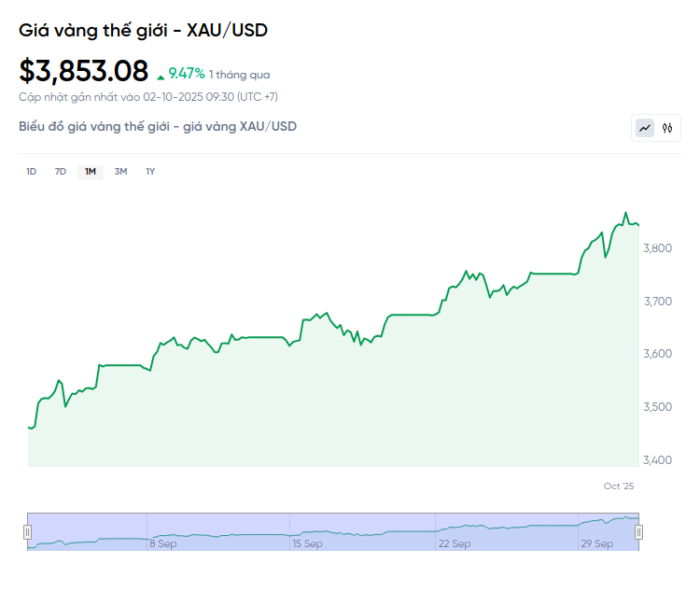Select the 3M time range
This screenshot has height=592, width=700.
click(120, 172)
